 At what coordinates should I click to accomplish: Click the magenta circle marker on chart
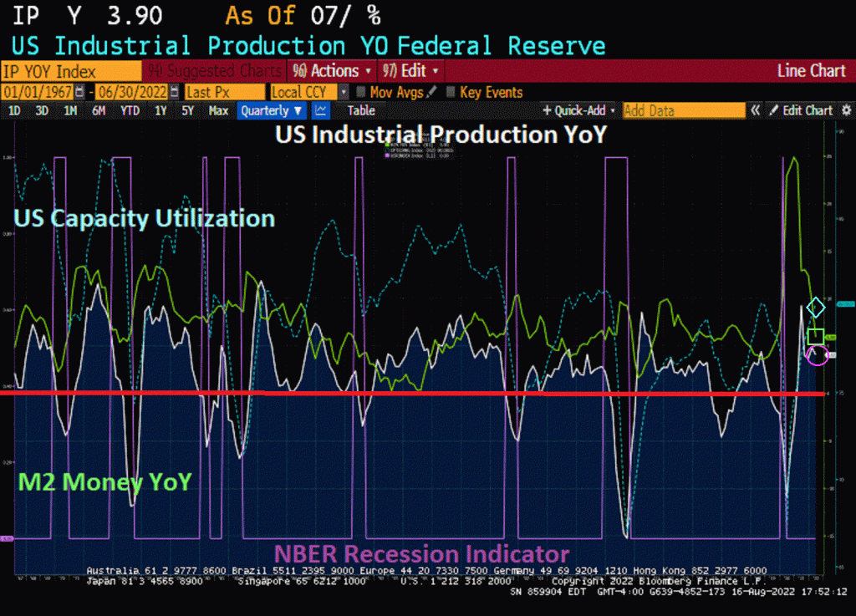[816, 355]
